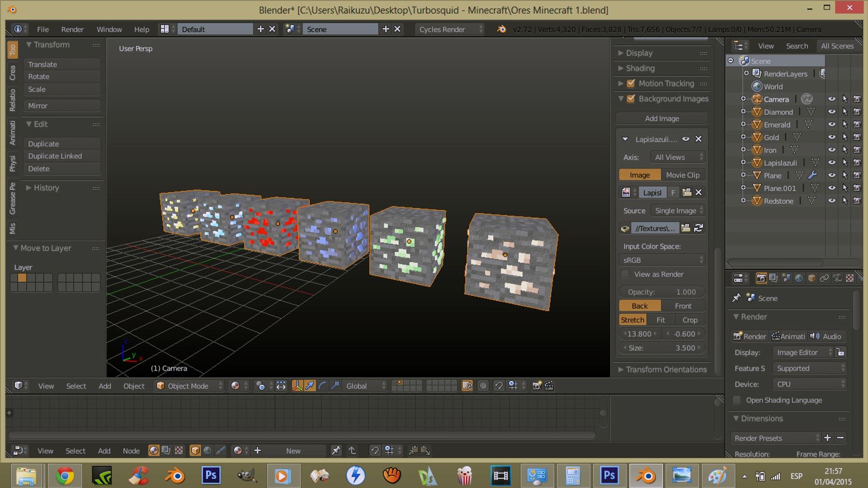Viewport: 868px width, 488px height.
Task: Open the Calculator from the taskbar
Action: pos(573,476)
